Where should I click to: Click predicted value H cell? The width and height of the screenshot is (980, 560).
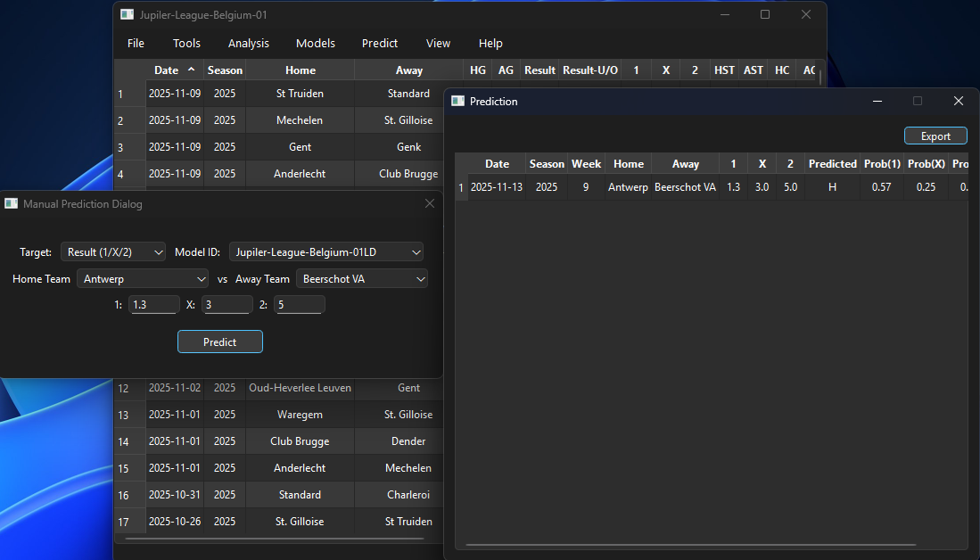click(833, 187)
